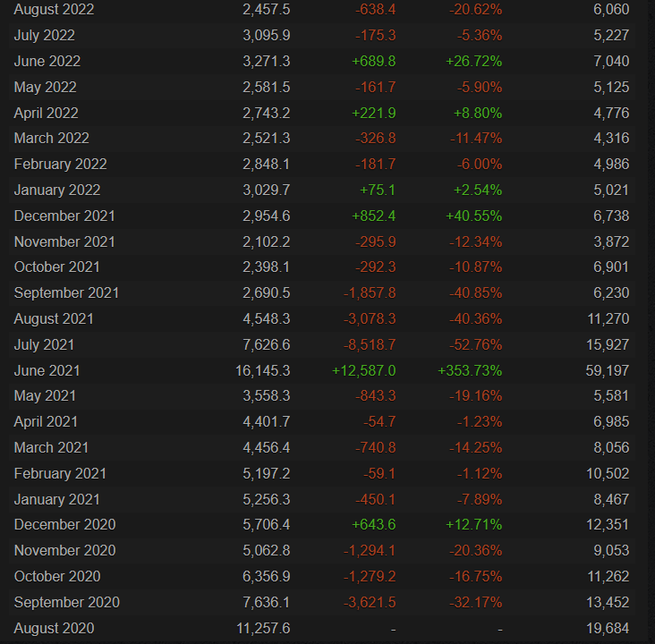Click the September 2020 month label
Image resolution: width=655 pixels, height=644 pixels.
[x=67, y=602]
